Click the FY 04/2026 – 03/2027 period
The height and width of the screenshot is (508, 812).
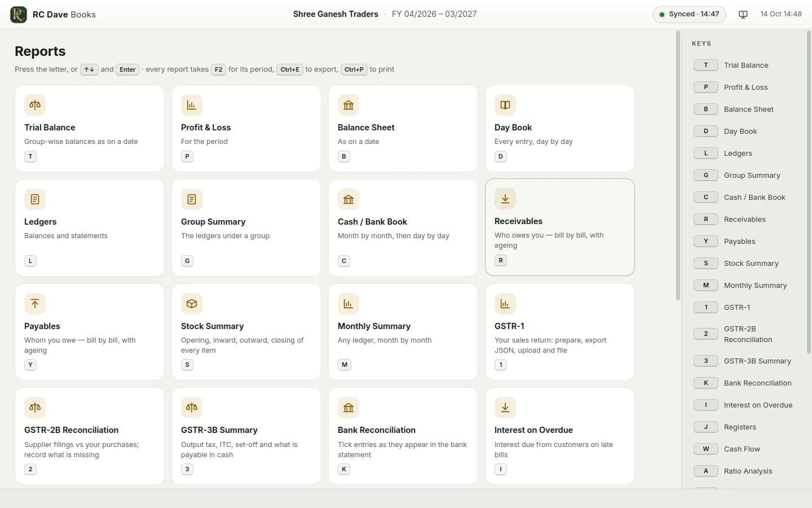[x=434, y=14]
